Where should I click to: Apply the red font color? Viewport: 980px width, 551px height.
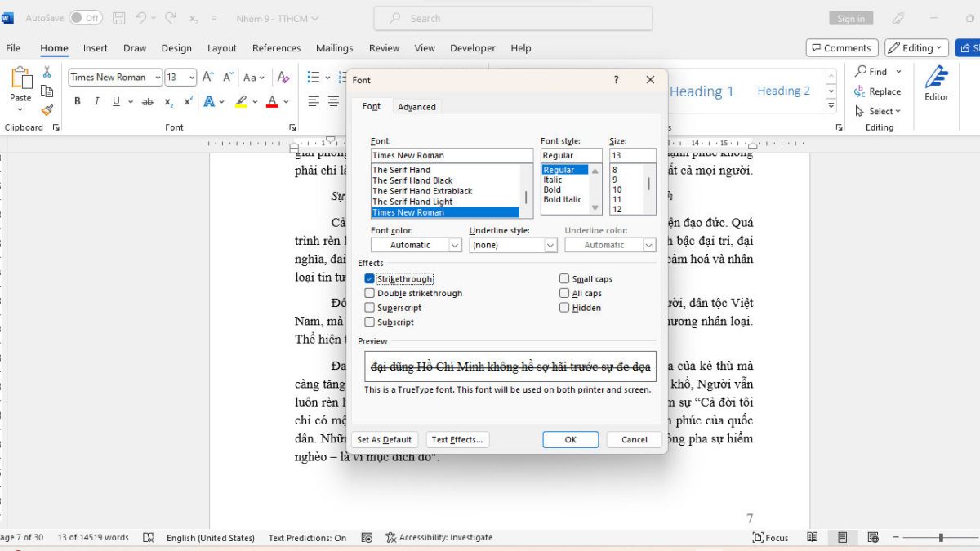(273, 102)
